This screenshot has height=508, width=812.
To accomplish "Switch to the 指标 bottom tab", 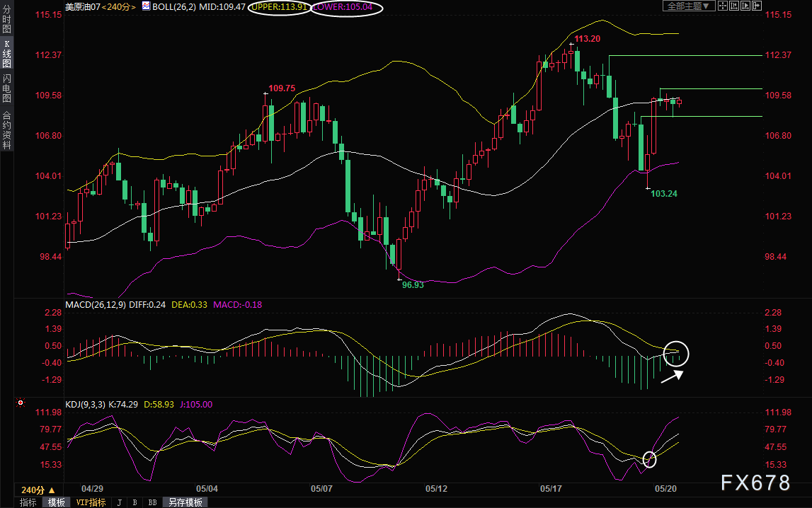I will (28, 502).
